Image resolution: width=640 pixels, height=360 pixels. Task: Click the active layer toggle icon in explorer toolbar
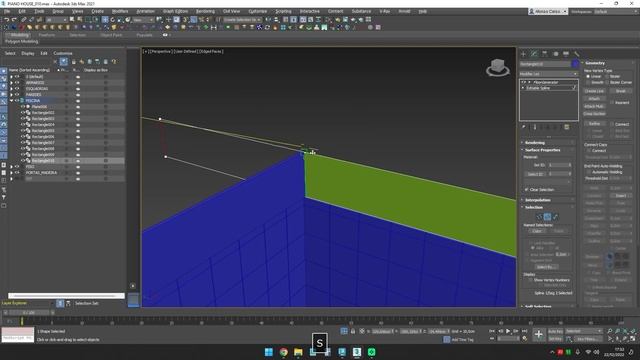[x=64, y=62]
